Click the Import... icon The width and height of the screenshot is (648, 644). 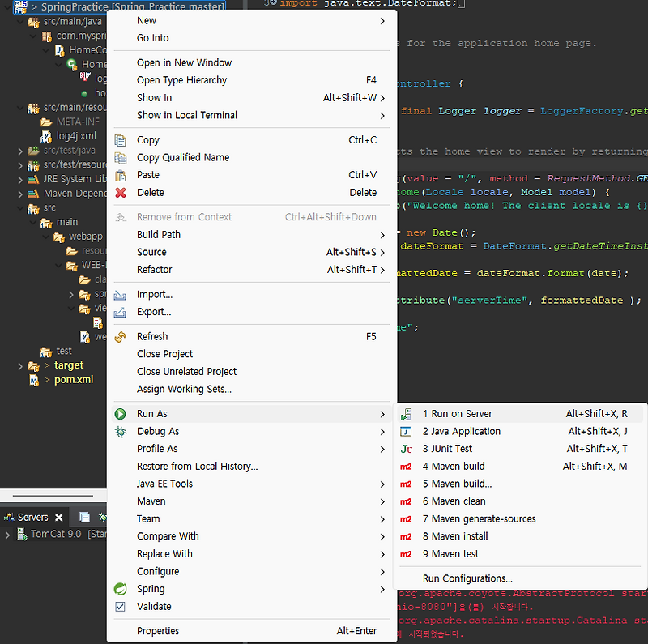(120, 295)
